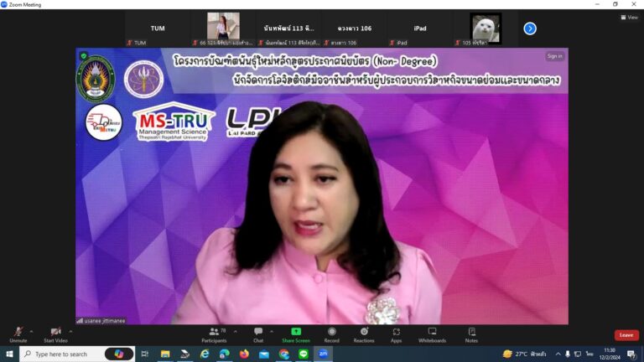644x362 pixels.
Task: Switch the input language indicator
Action: pos(589,354)
